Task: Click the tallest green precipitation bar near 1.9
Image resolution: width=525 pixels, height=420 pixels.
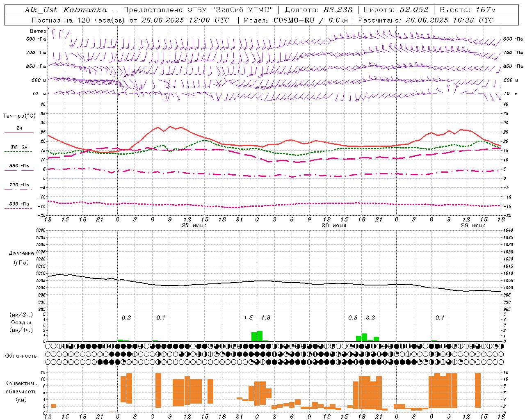Action: 260,336
